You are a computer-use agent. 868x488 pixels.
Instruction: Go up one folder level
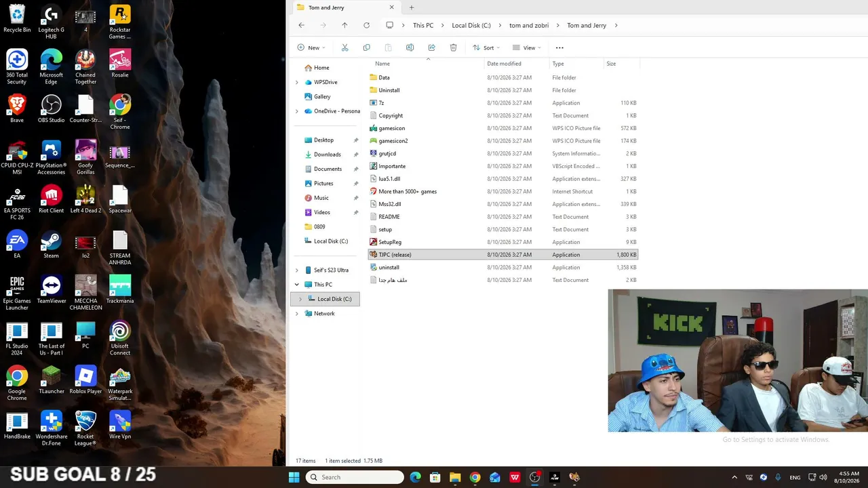click(344, 25)
